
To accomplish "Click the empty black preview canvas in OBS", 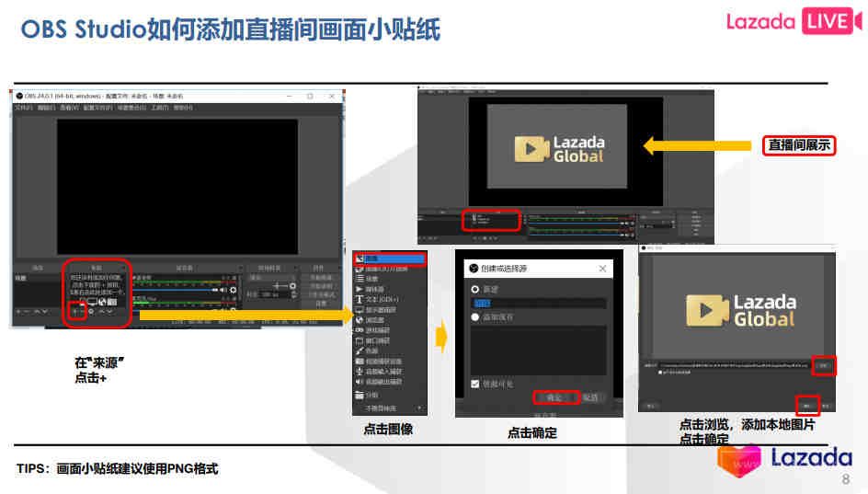I will point(177,187).
